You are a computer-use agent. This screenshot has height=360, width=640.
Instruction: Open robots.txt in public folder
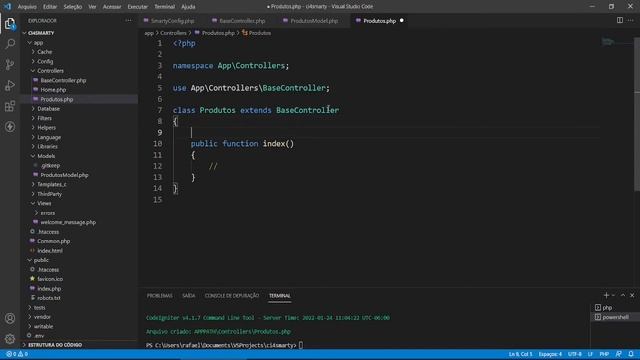[x=49, y=298]
